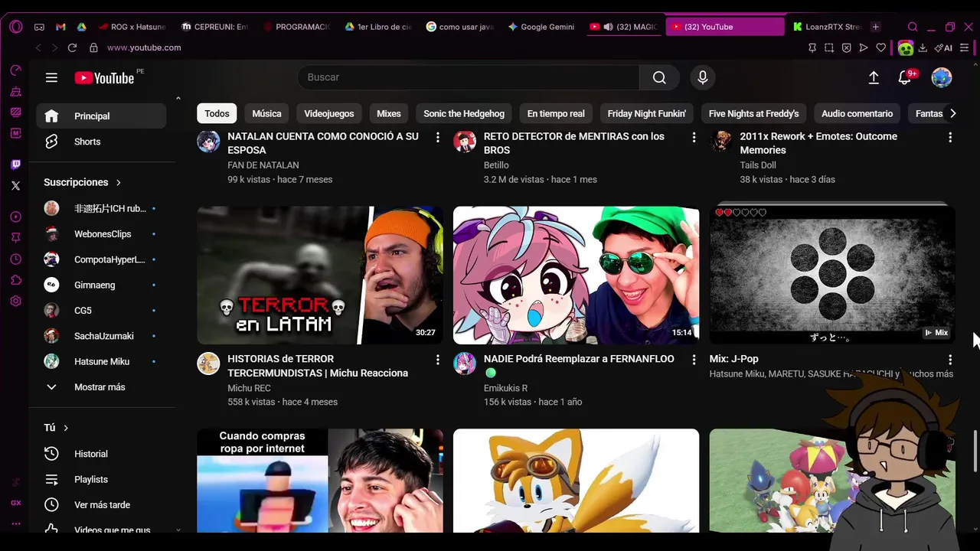Image resolution: width=980 pixels, height=551 pixels.
Task: Expand the Suscripciones section arrow
Action: click(x=118, y=183)
